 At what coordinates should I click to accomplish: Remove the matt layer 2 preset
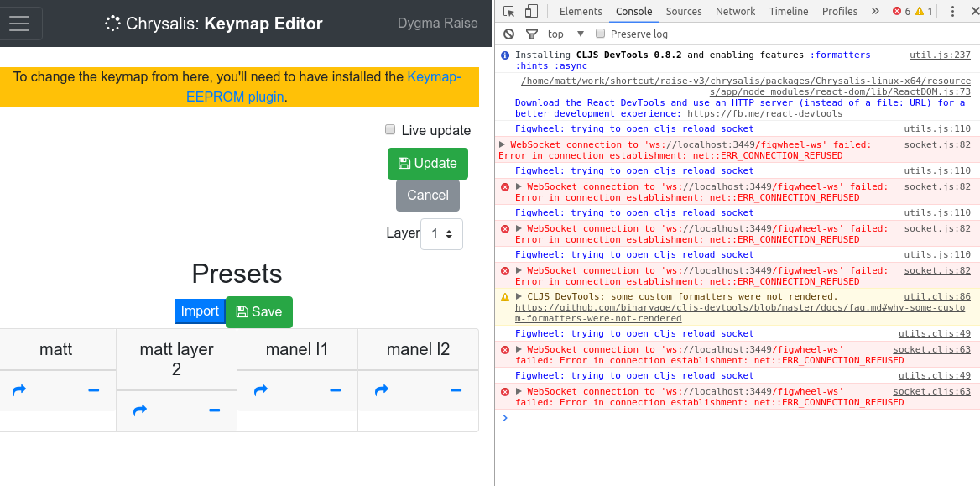pyautogui.click(x=215, y=410)
